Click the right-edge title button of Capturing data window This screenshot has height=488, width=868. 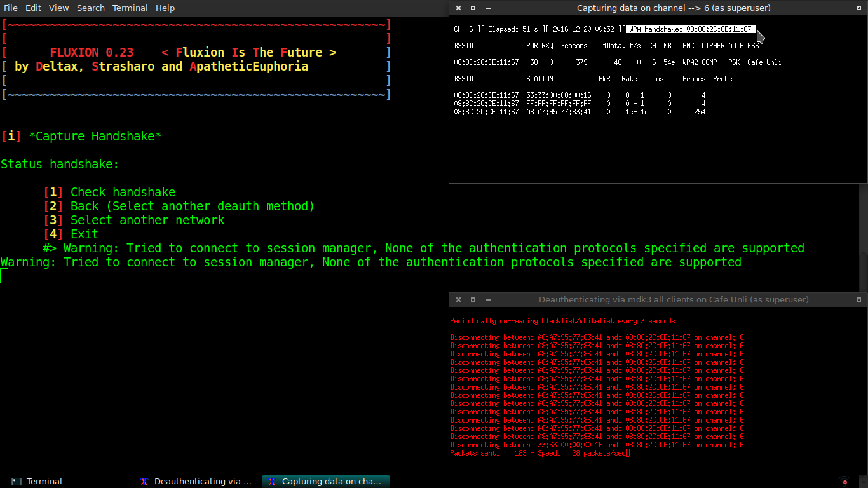[x=859, y=8]
